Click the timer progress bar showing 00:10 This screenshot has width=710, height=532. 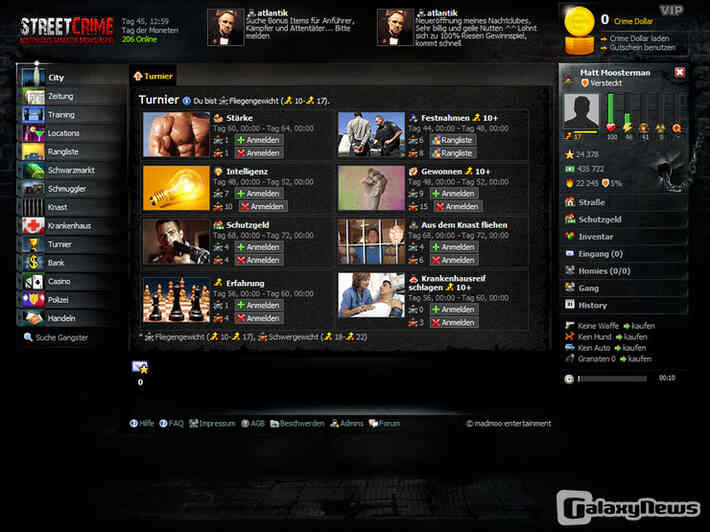click(612, 378)
